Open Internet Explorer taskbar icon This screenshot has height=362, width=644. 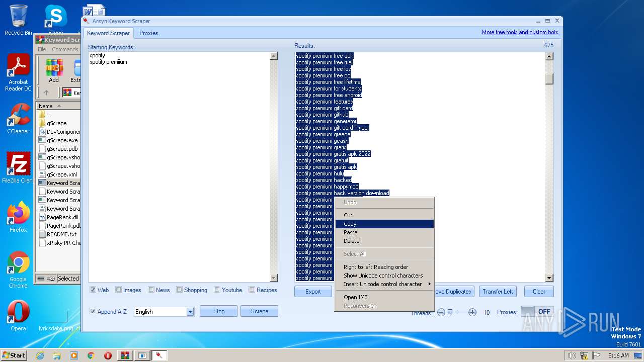pos(40,355)
